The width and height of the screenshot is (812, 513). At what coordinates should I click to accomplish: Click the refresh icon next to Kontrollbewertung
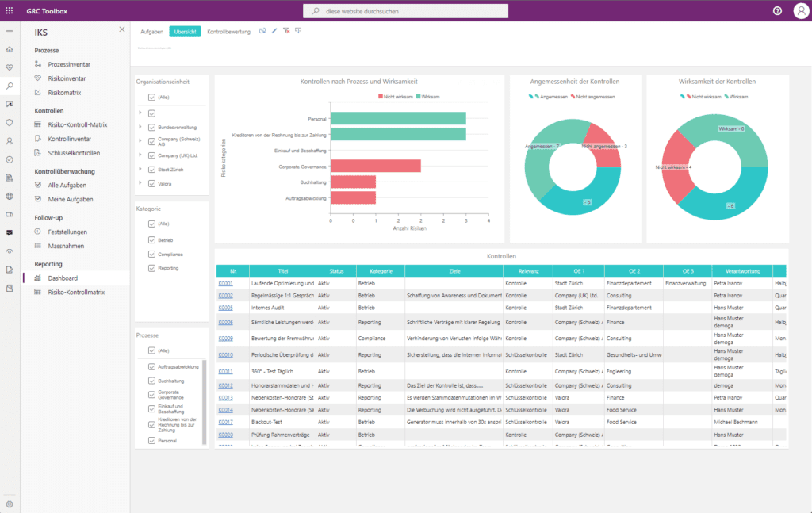click(262, 31)
